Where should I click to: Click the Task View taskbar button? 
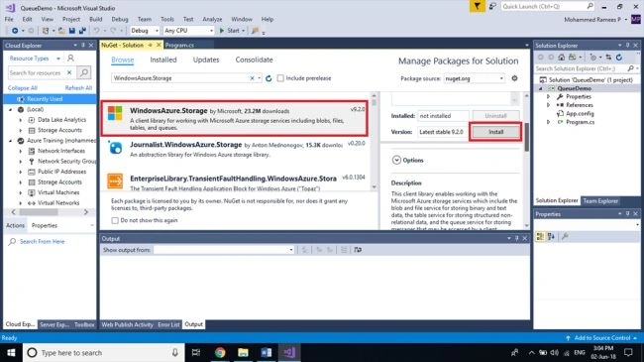point(196,352)
